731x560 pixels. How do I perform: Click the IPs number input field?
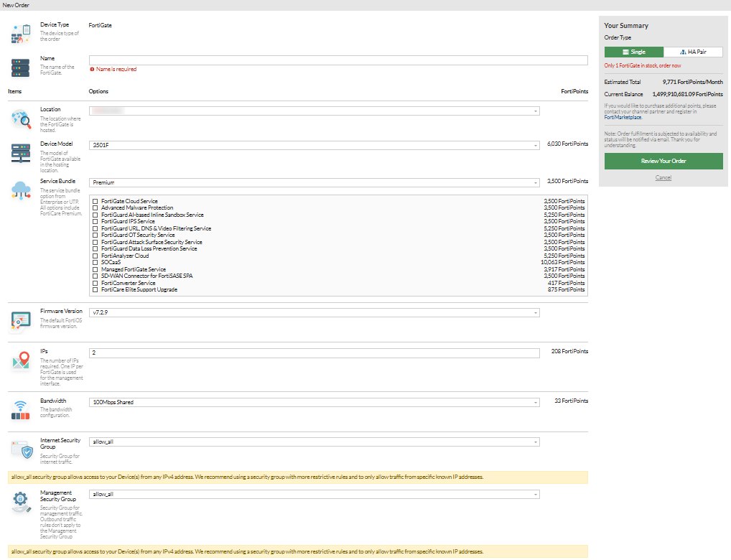point(315,353)
